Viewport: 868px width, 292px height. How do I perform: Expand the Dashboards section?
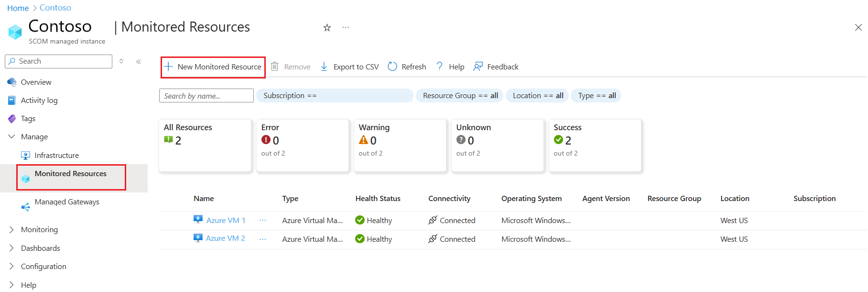coord(12,248)
